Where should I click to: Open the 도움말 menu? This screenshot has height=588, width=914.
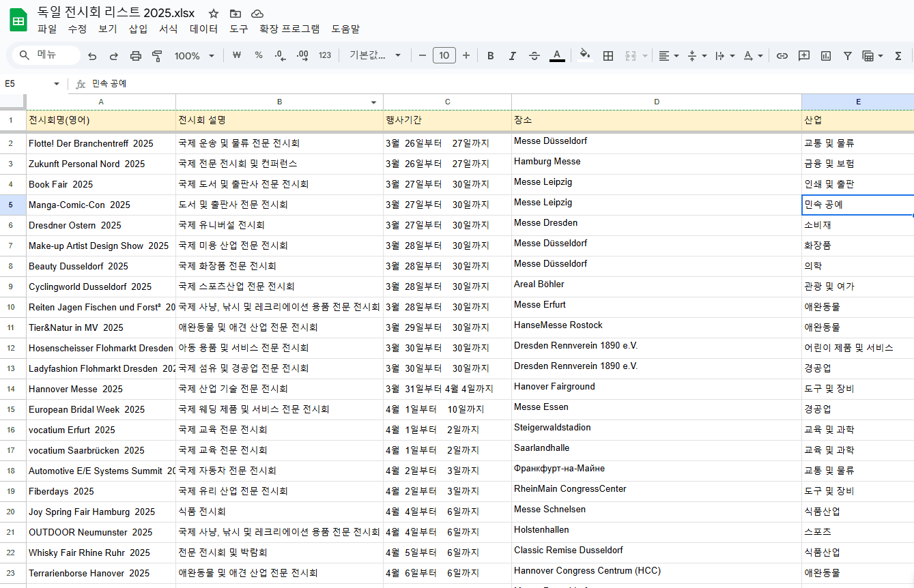pyautogui.click(x=345, y=29)
